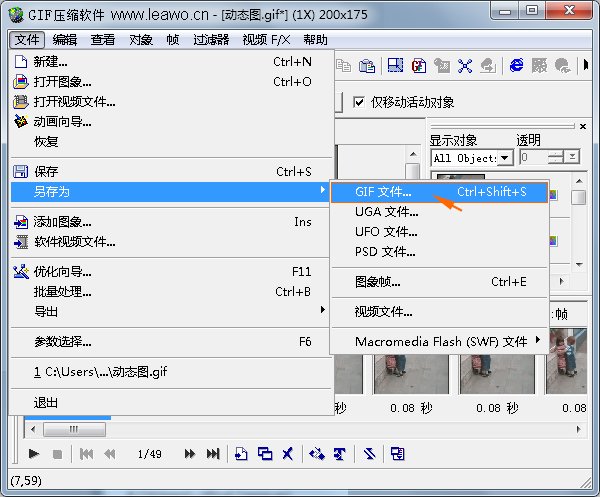Image resolution: width=600 pixels, height=497 pixels.
Task: Expand the Macromedia Flash (SWF) submenu
Action: (x=448, y=341)
